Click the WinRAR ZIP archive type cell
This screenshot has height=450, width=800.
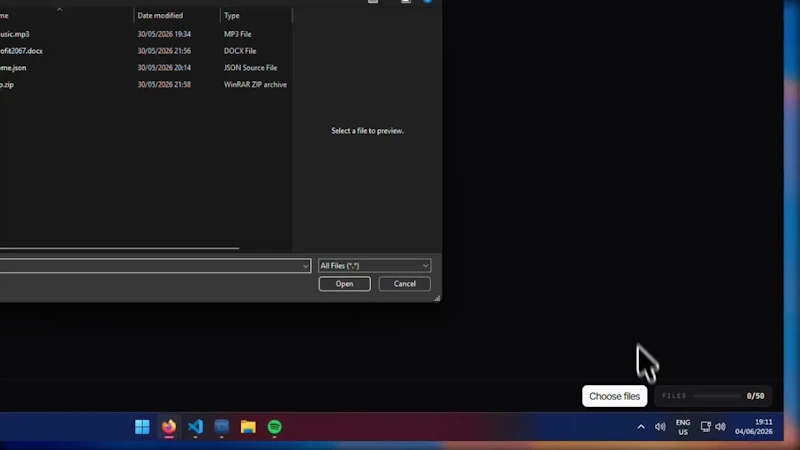coord(255,85)
